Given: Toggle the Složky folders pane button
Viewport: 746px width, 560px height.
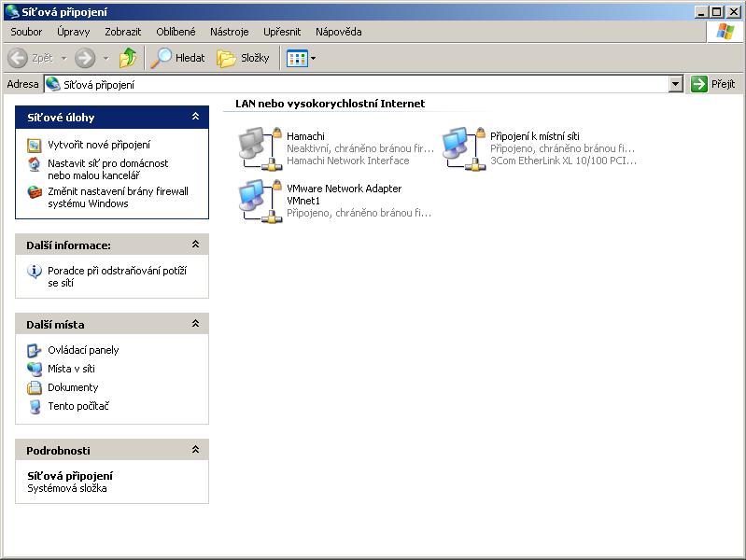Looking at the screenshot, I should [x=244, y=58].
